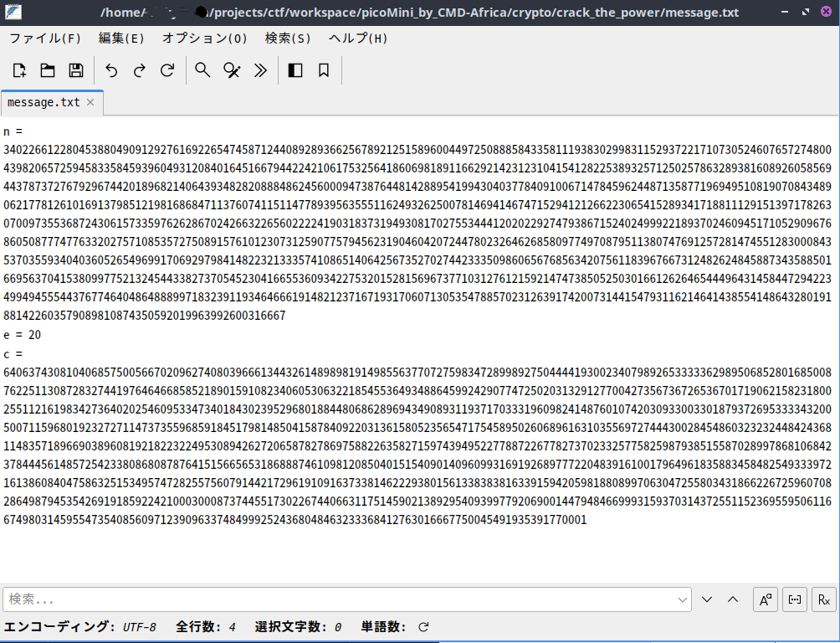Create a new document with the toolbar icon
Image resolution: width=840 pixels, height=643 pixels.
pos(19,70)
